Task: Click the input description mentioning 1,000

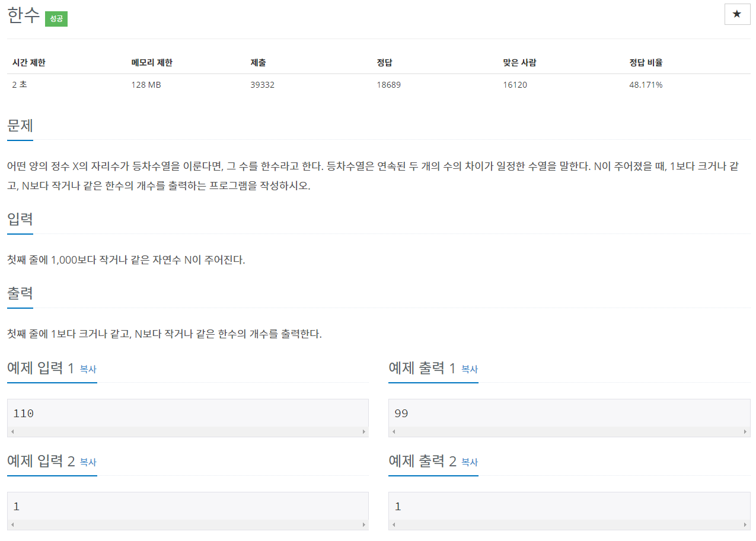Action: (x=126, y=260)
